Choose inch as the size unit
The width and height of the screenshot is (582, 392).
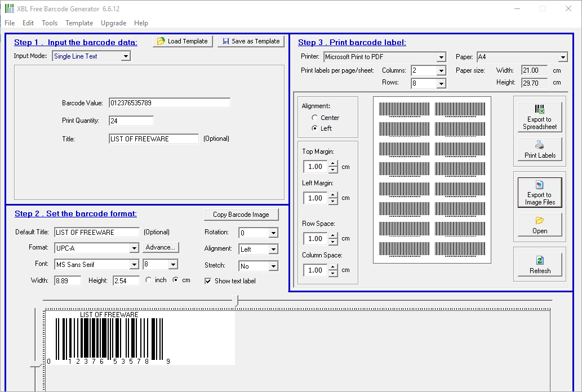click(149, 280)
